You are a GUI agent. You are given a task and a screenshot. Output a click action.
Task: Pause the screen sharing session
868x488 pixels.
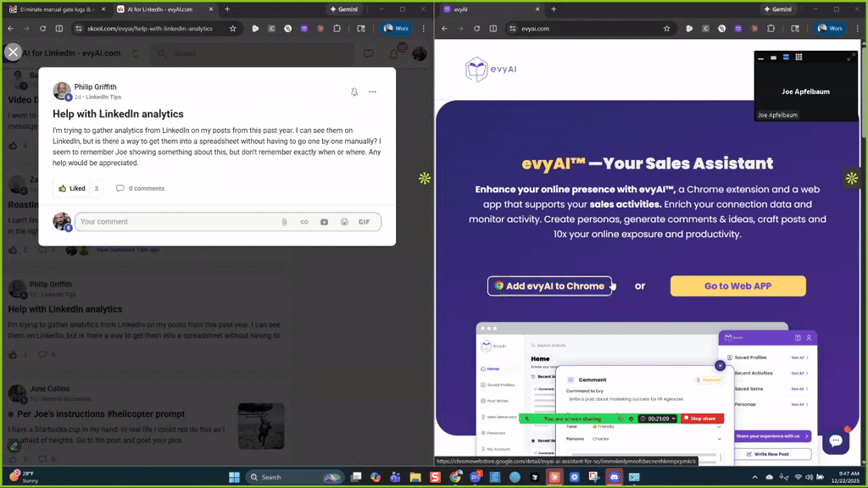click(620, 419)
